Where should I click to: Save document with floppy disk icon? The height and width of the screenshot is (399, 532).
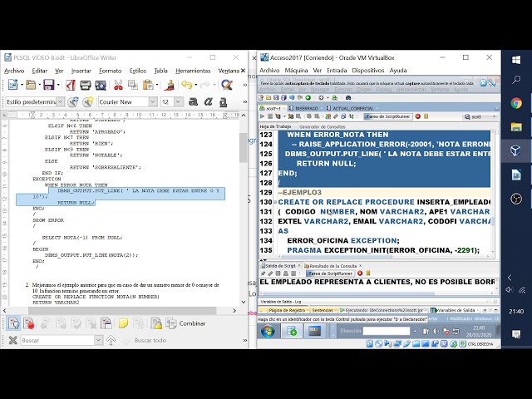pos(49,85)
